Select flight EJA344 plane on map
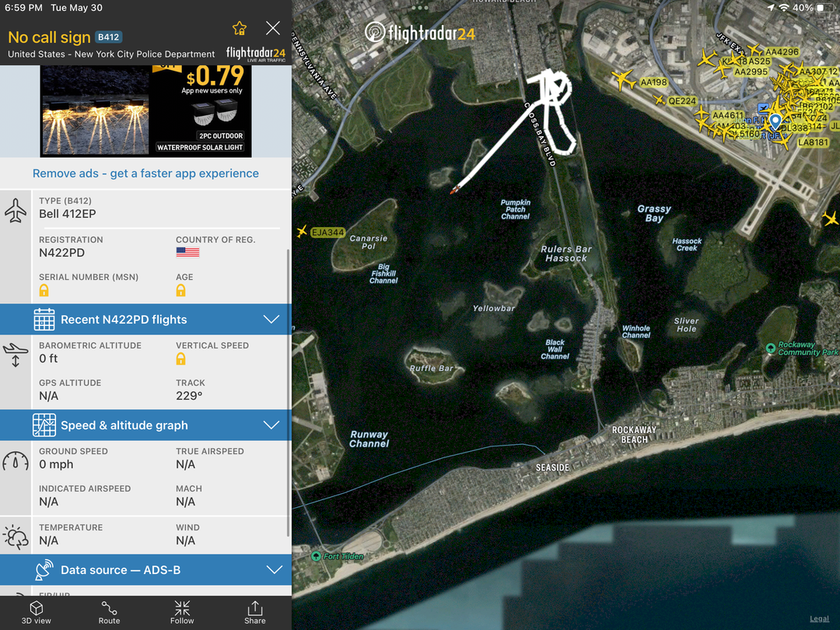Screen dimensions: 840x630 (x=302, y=231)
